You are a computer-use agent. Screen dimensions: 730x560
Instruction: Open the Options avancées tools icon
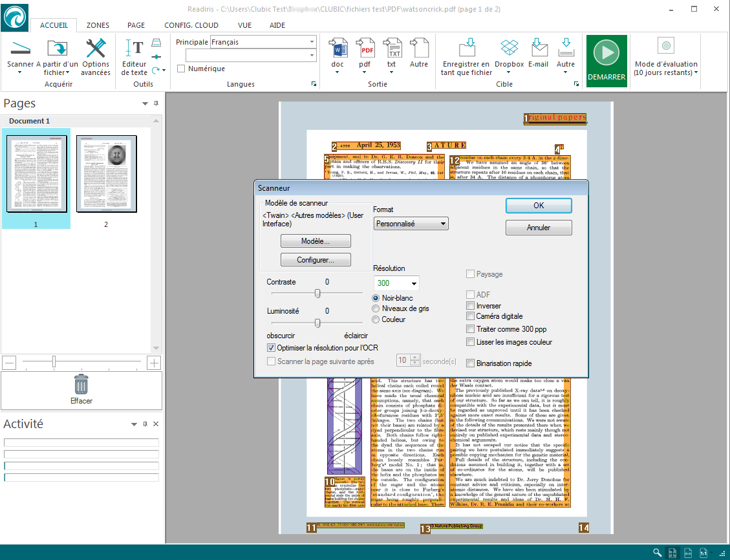tap(96, 49)
